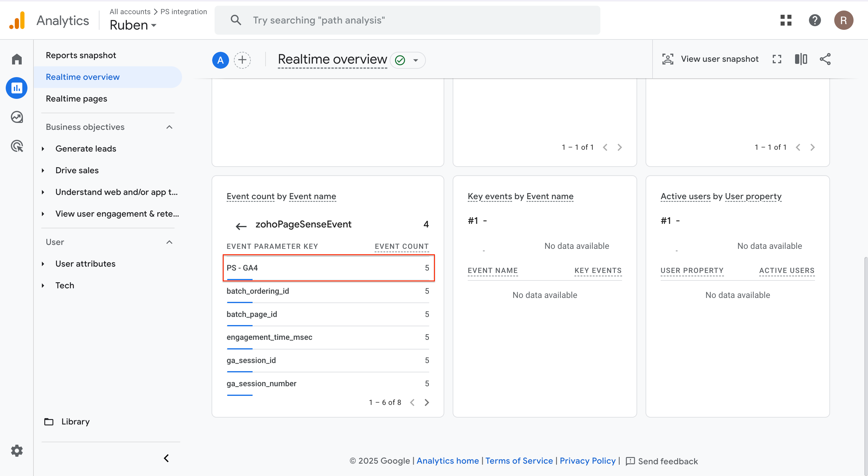Screen dimensions: 868x476
Task: Click back arrow beside zohoPageSenseEvent
Action: coord(241,226)
